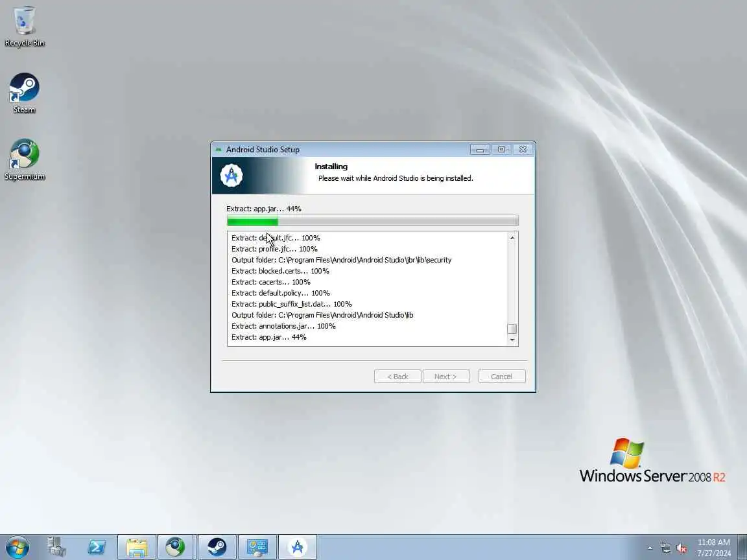Click the log scrollbar down arrow
The height and width of the screenshot is (560, 747).
pyautogui.click(x=512, y=340)
